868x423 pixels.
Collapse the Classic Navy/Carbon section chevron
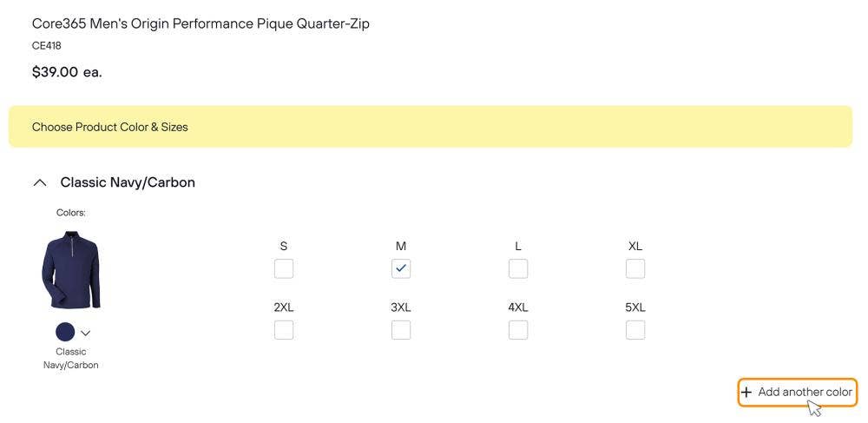[40, 182]
